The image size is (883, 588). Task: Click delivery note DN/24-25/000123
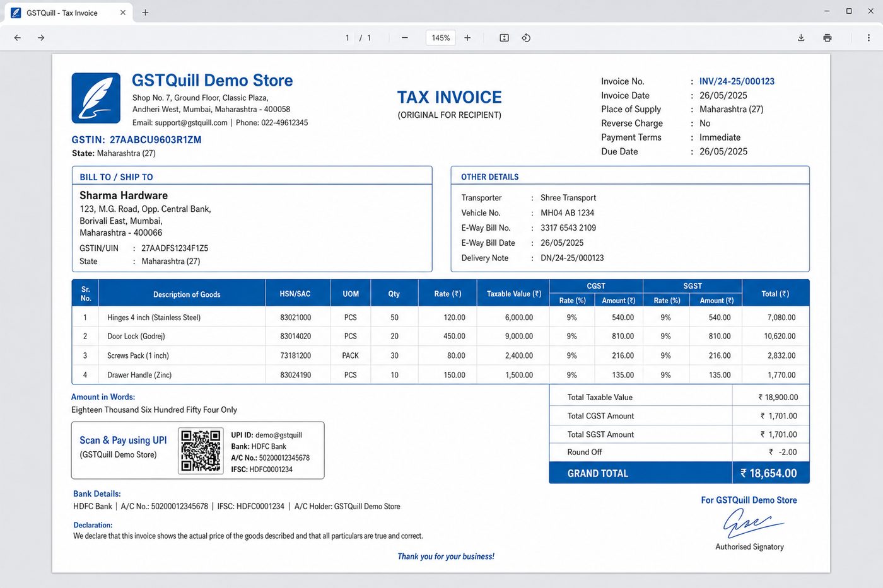pyautogui.click(x=572, y=258)
